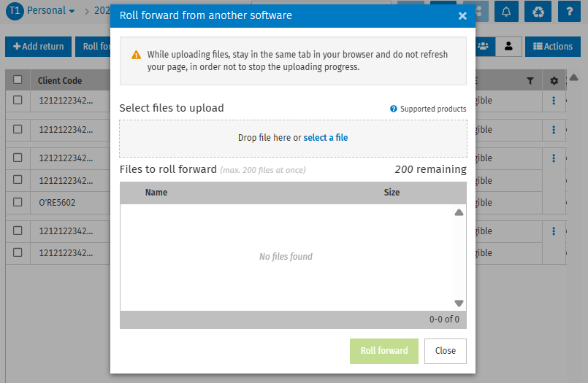Tick the O'RE5602 row checkbox
Image resolution: width=588 pixels, height=383 pixels.
(x=18, y=202)
